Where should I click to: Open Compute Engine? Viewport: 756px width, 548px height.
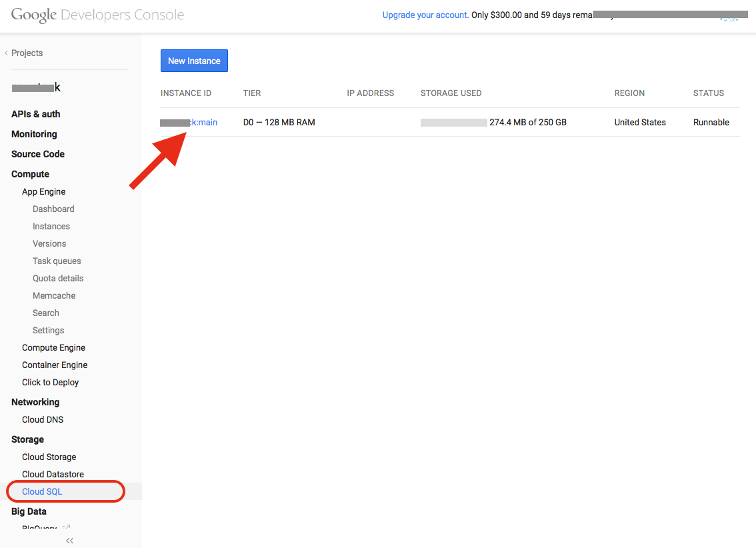click(x=53, y=348)
